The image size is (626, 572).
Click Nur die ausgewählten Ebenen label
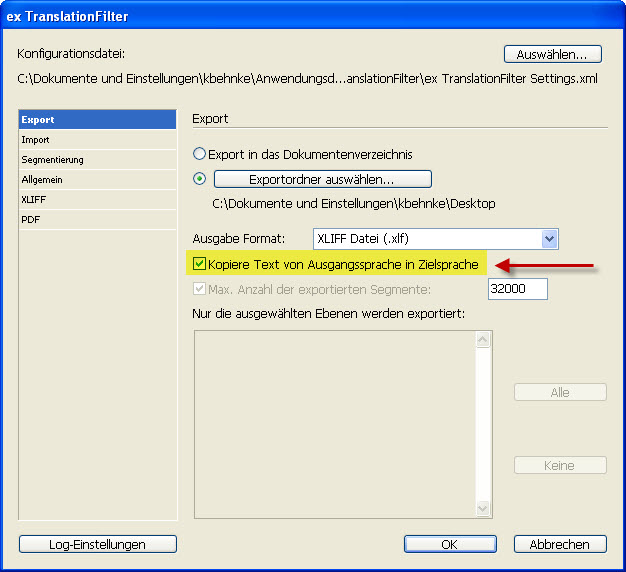(329, 314)
